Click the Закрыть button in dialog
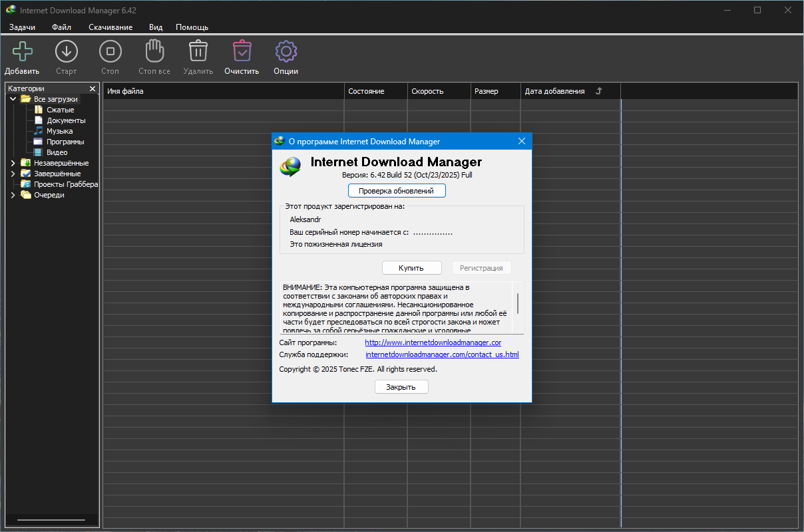 401,387
